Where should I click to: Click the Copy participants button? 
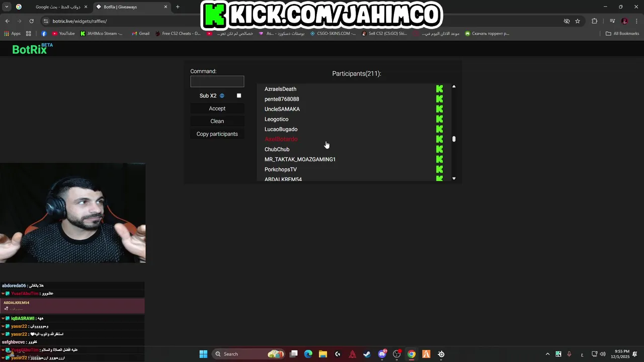tap(217, 134)
